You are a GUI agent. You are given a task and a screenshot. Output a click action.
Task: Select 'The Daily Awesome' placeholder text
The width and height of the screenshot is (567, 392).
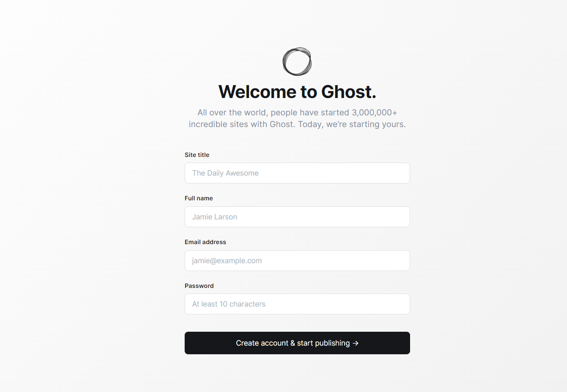[225, 173]
